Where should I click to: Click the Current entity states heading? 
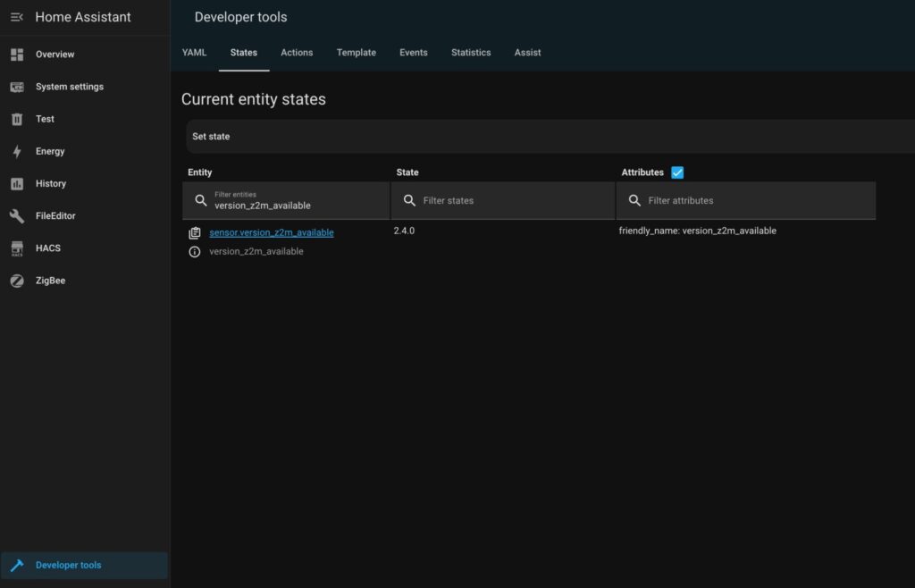pyautogui.click(x=253, y=99)
